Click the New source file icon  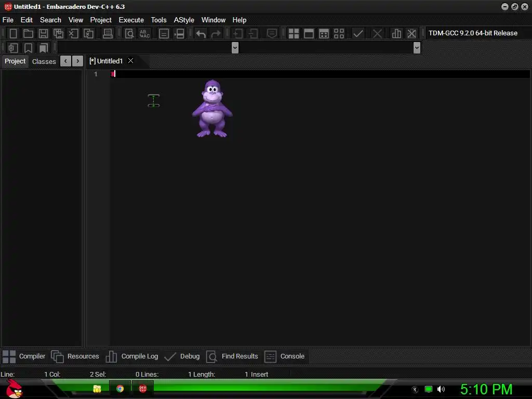[x=13, y=33]
